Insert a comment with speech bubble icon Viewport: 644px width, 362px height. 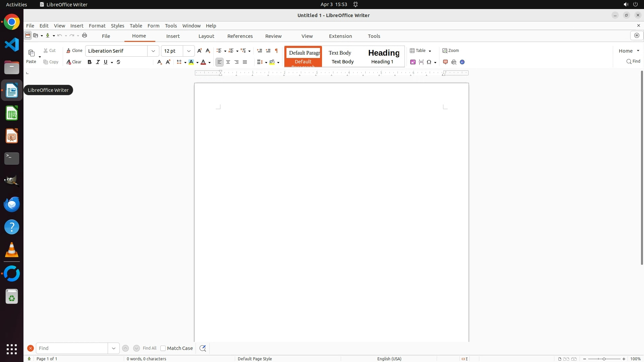[445, 62]
